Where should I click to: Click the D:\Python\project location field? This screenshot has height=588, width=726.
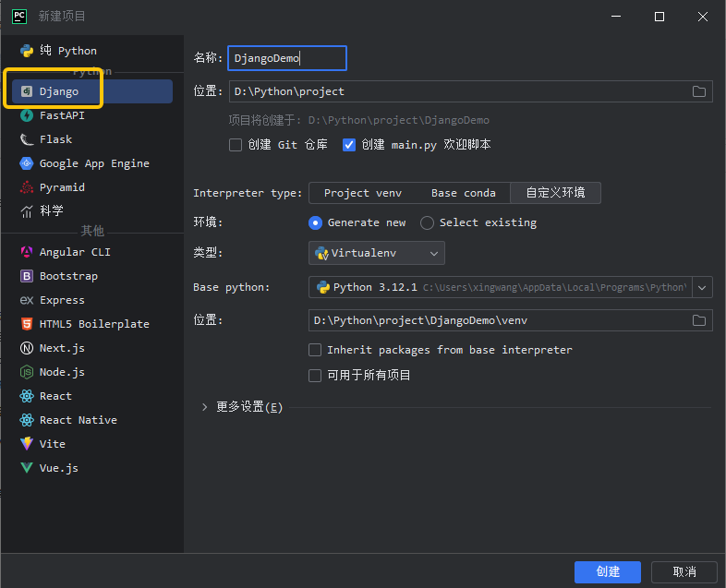(470, 91)
